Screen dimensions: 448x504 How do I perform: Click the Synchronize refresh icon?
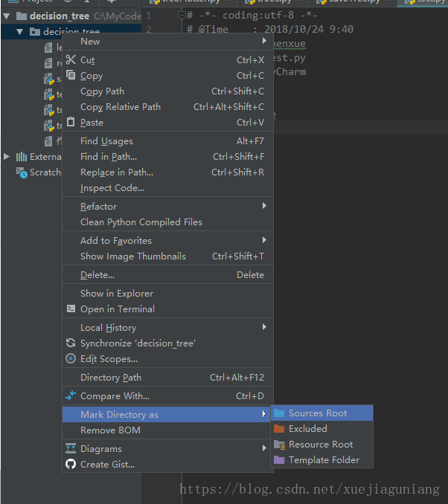coord(71,343)
